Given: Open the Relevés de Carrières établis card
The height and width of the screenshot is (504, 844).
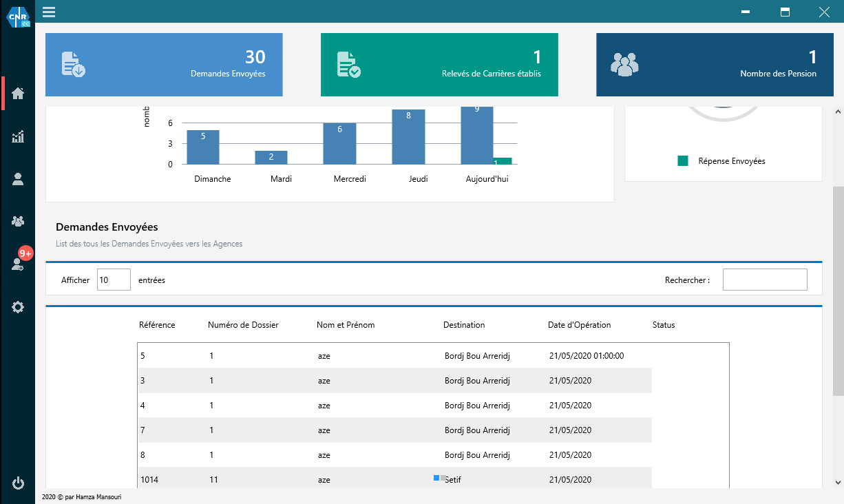Looking at the screenshot, I should pyautogui.click(x=439, y=65).
